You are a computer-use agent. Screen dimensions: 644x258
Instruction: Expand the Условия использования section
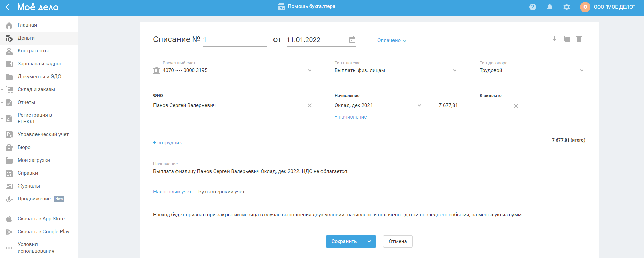click(2, 248)
